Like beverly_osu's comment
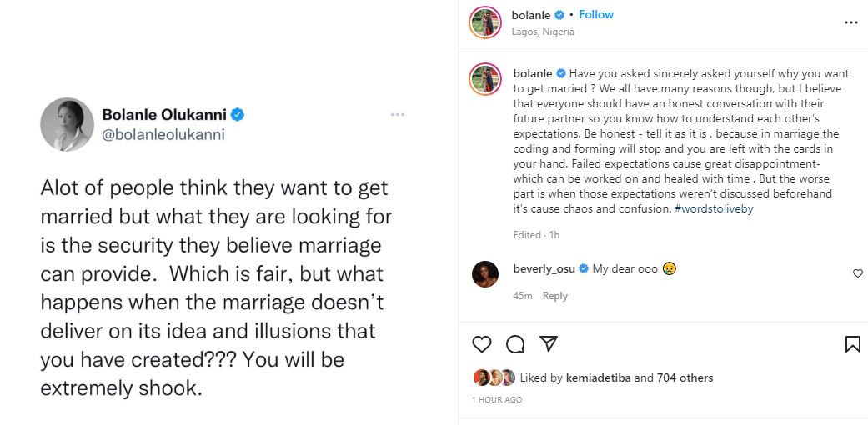This screenshot has width=868, height=425. (858, 273)
